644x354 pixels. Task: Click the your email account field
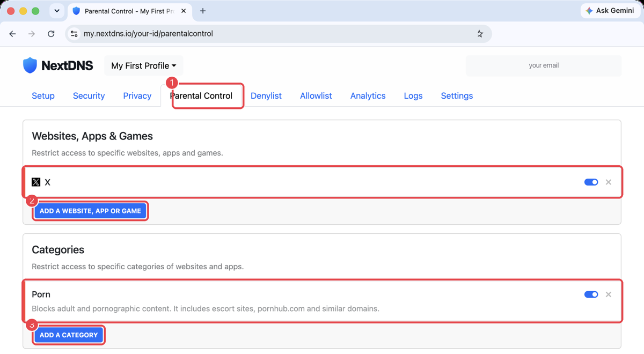[544, 65]
